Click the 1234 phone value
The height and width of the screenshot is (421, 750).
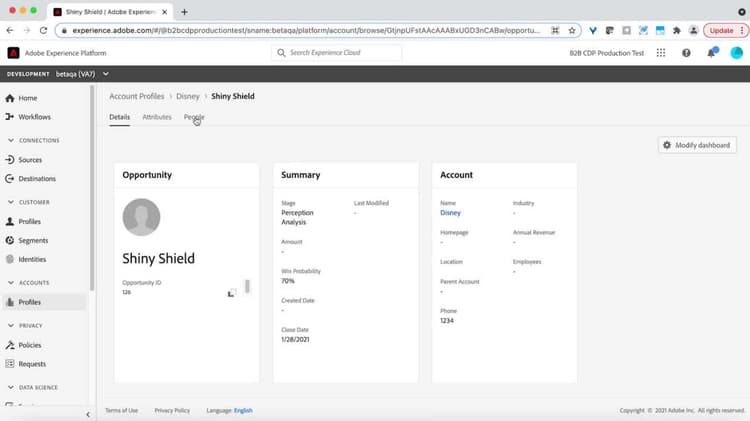point(447,321)
